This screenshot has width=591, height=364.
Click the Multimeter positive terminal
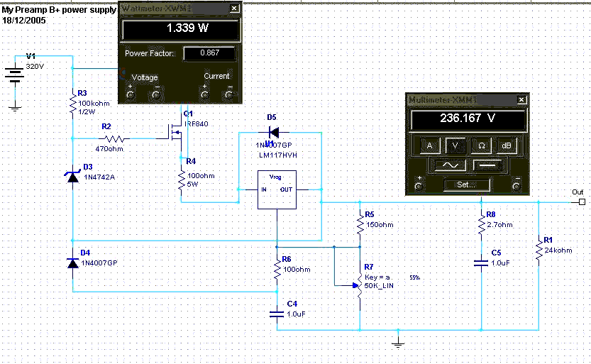point(418,186)
